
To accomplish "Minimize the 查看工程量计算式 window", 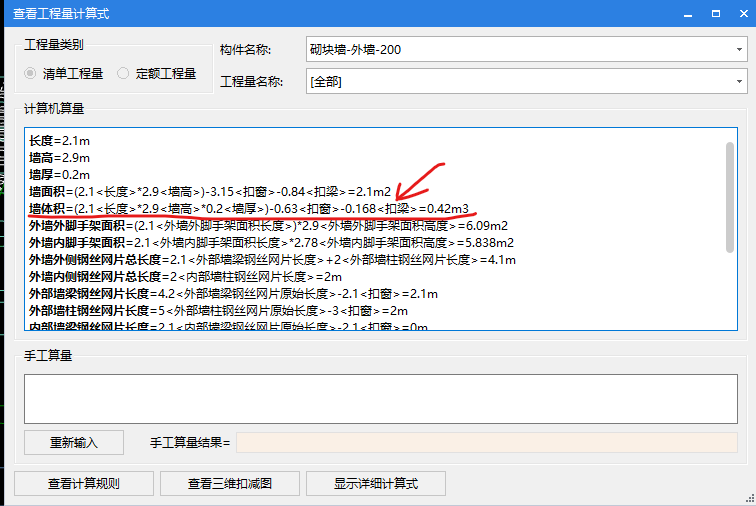I will click(688, 14).
